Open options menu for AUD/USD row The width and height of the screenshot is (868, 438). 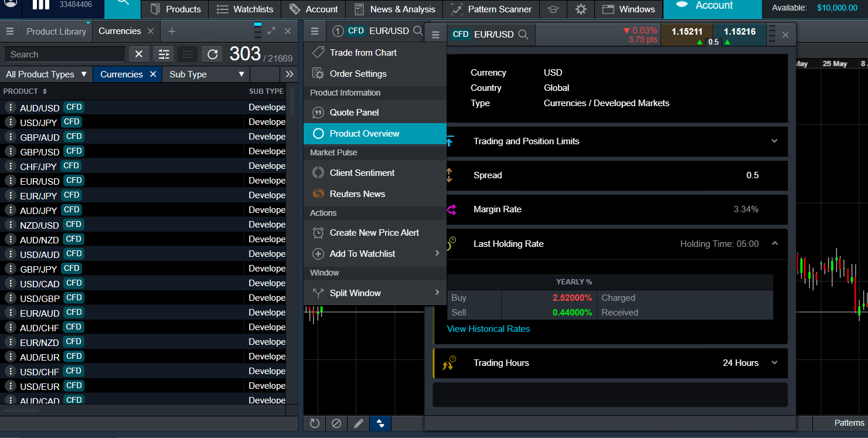click(10, 107)
